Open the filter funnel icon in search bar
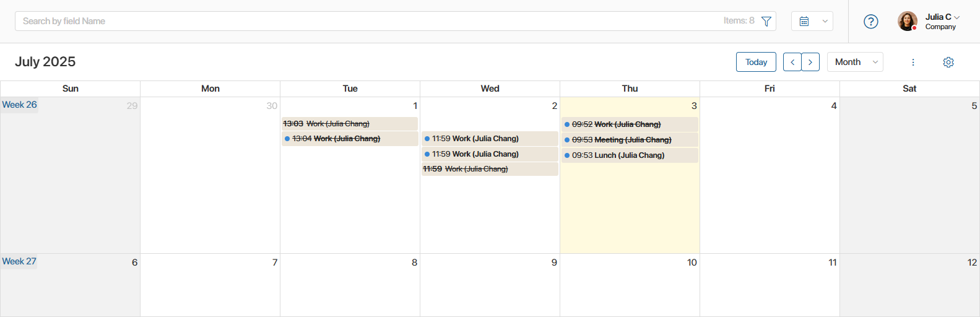Image resolution: width=980 pixels, height=317 pixels. click(x=766, y=21)
